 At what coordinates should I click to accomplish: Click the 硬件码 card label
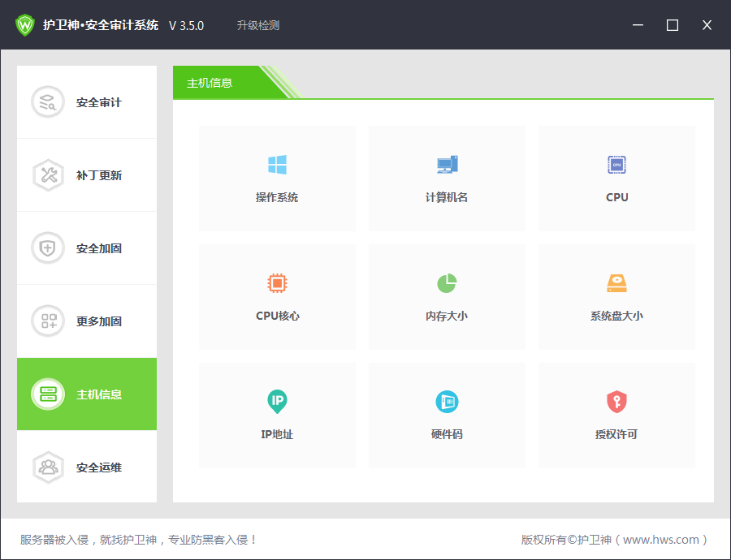[447, 434]
